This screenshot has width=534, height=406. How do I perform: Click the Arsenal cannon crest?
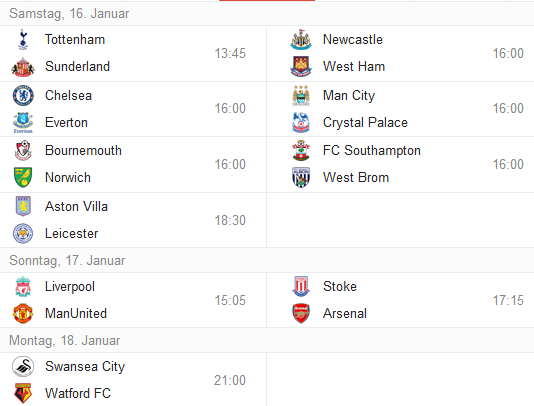301,313
